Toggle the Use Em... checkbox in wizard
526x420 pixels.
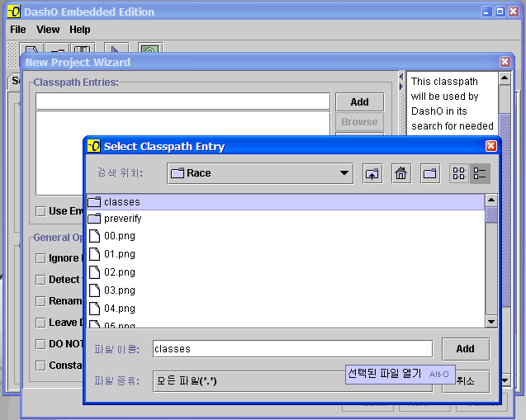(x=40, y=211)
